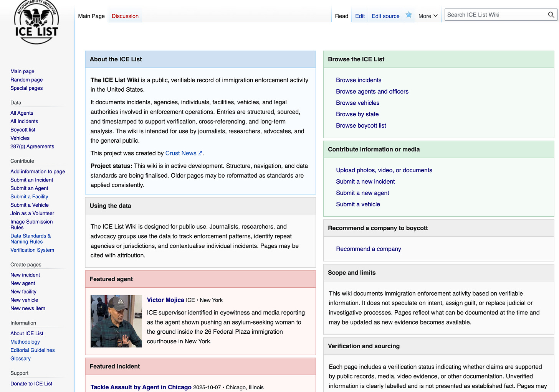Viewport: 559px width, 392px height.
Task: Open the Crust News external link
Action: pos(184,153)
